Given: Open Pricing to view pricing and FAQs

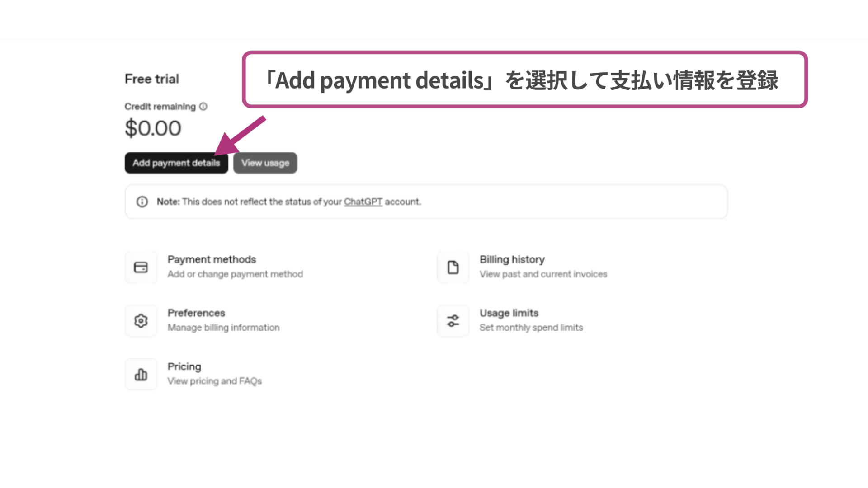Looking at the screenshot, I should click(184, 366).
